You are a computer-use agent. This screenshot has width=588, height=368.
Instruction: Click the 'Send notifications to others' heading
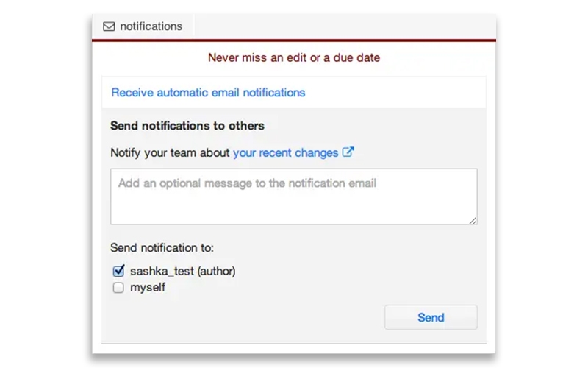click(187, 126)
